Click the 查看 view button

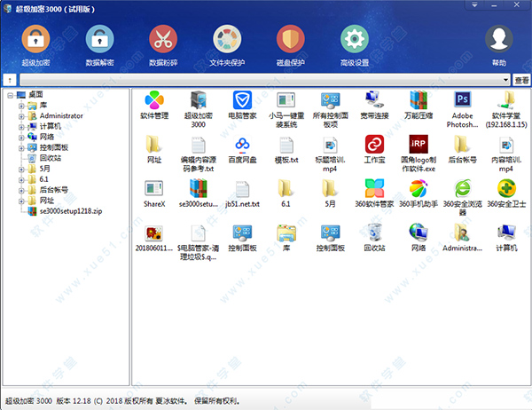(521, 80)
